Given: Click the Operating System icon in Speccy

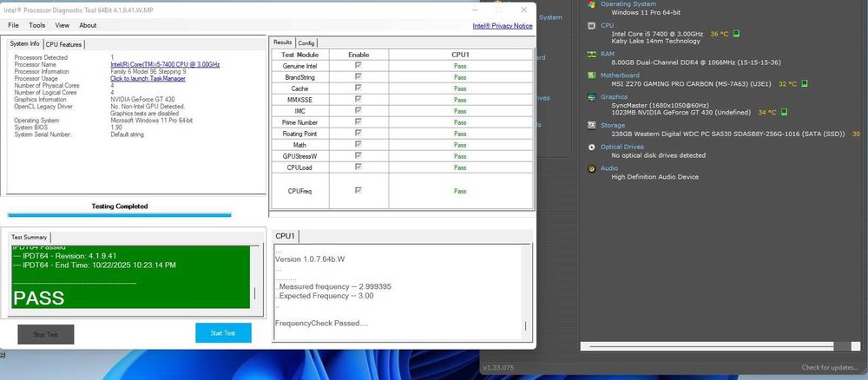Looking at the screenshot, I should point(591,4).
